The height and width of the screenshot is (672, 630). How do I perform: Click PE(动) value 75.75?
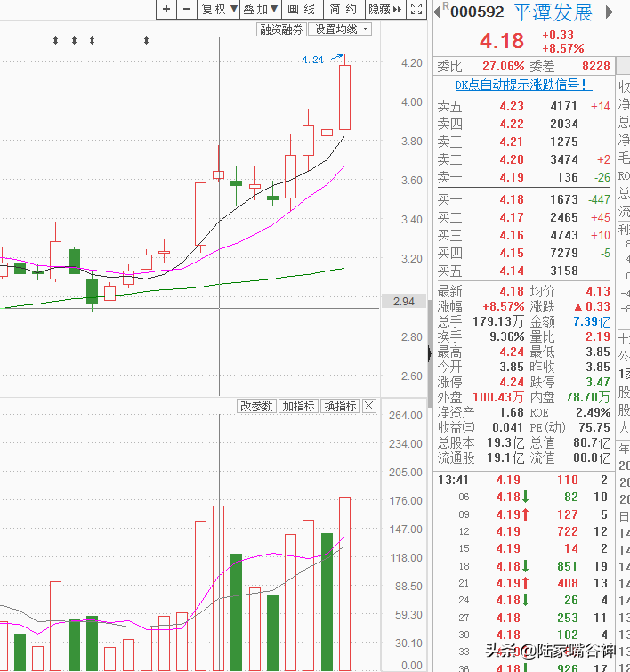(594, 427)
